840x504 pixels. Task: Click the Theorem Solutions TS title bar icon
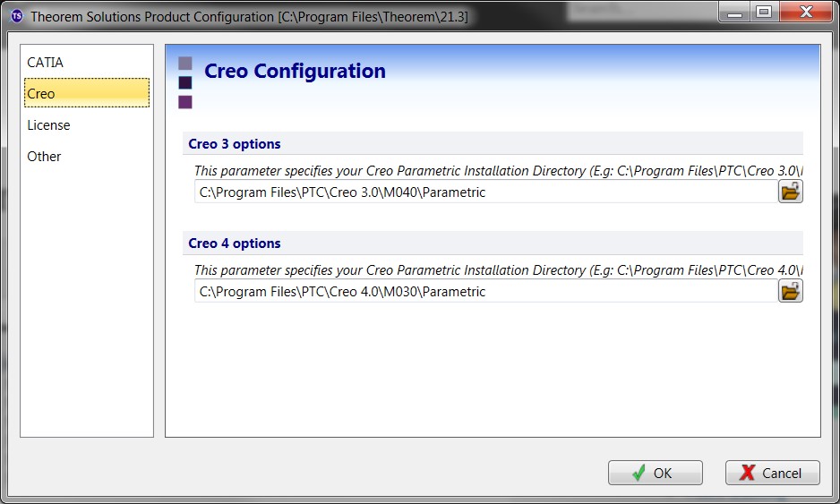(x=16, y=16)
